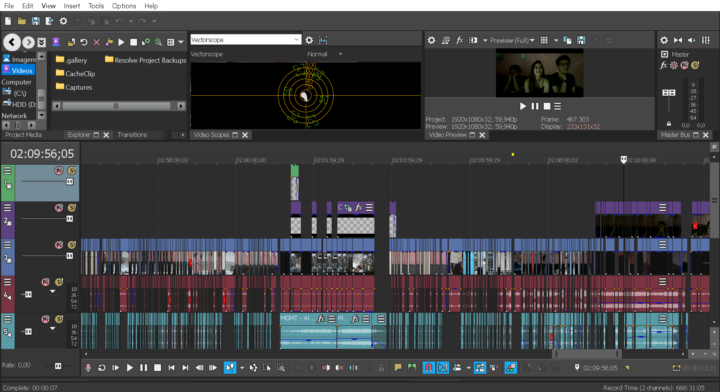The height and width of the screenshot is (392, 720).
Task: Select the Videos library in the Explorer tree
Action: 18,70
